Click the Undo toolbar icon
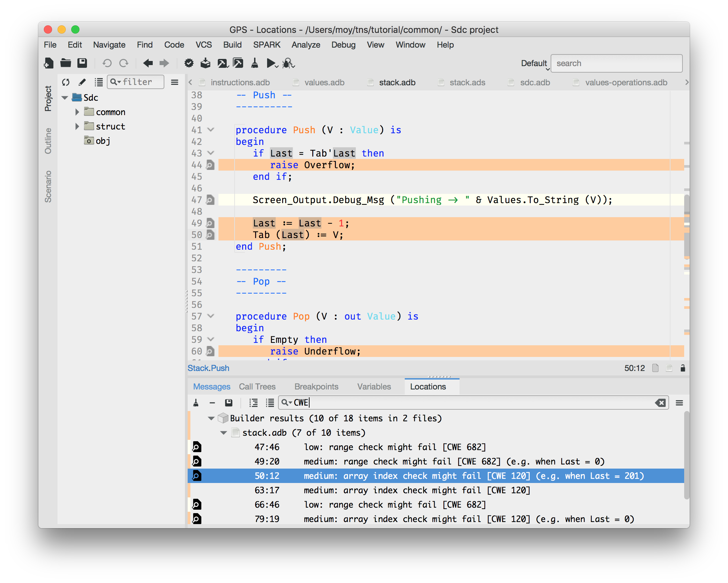This screenshot has height=583, width=728. (x=107, y=63)
